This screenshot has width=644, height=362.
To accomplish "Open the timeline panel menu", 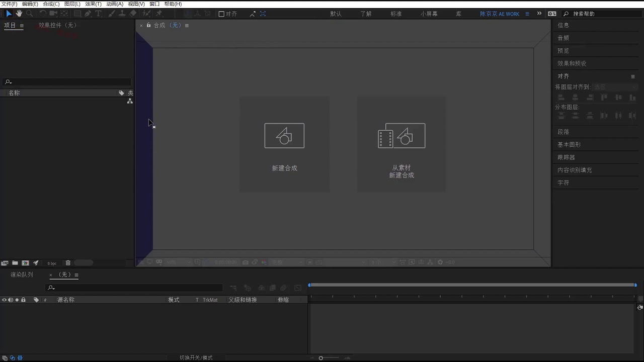I will point(76,275).
